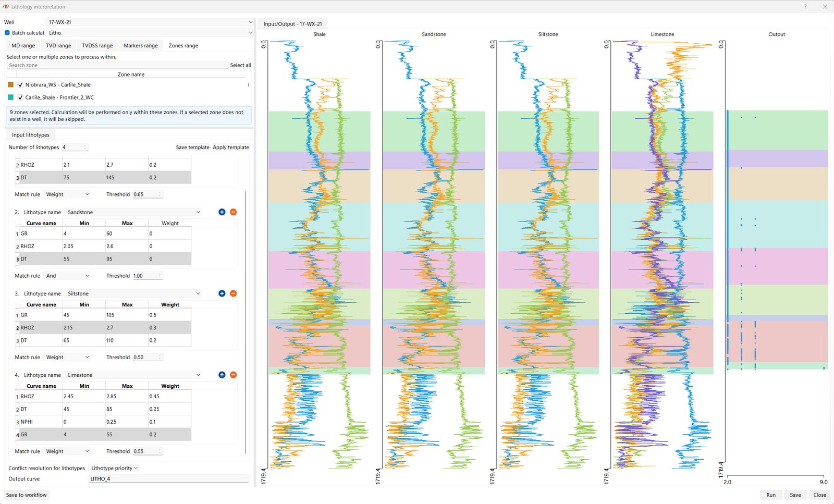Select the Siltstone GR Max cell 105

(x=127, y=315)
